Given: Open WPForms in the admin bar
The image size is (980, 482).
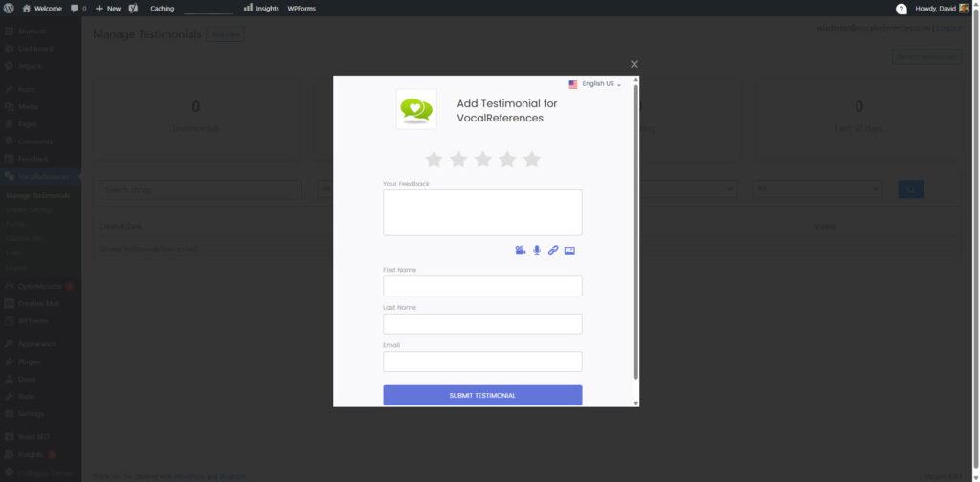Looking at the screenshot, I should (x=301, y=8).
